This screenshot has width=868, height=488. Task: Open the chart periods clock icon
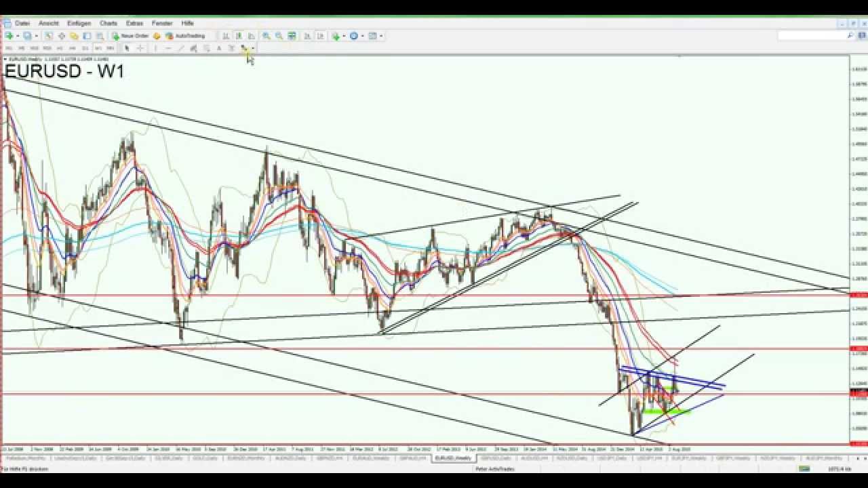click(x=354, y=36)
